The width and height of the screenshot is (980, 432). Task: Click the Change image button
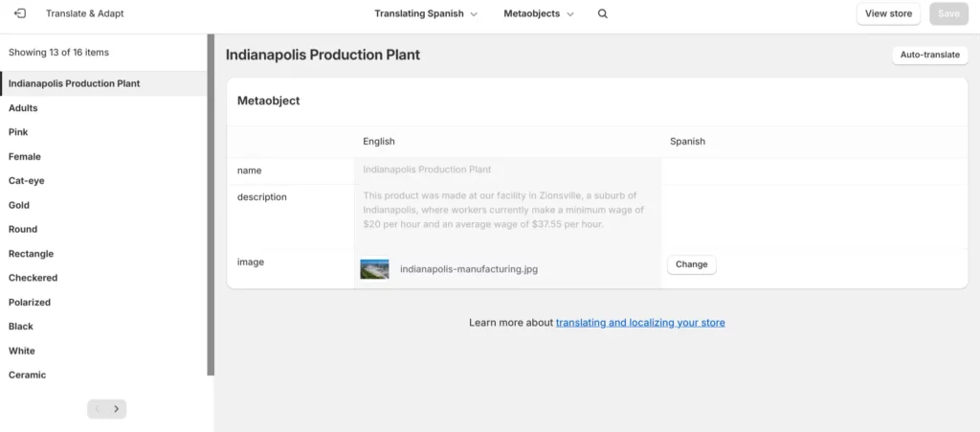pyautogui.click(x=691, y=264)
